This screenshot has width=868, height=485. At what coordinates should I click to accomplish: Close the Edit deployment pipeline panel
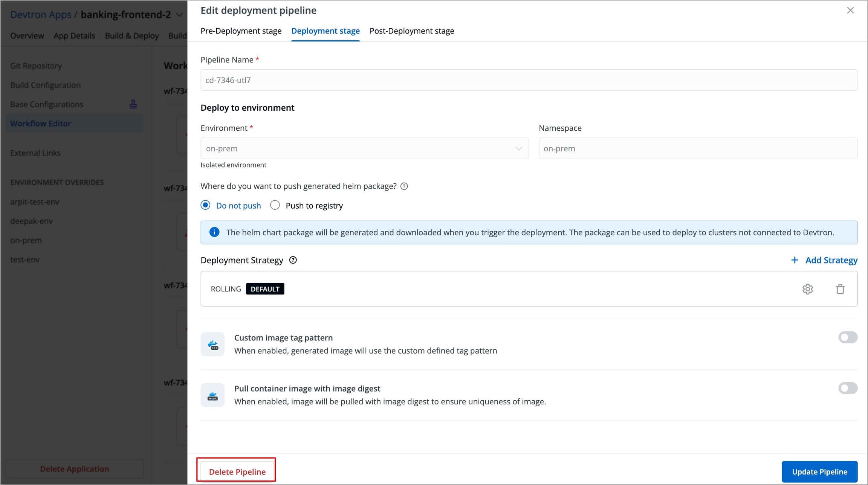[x=850, y=10]
